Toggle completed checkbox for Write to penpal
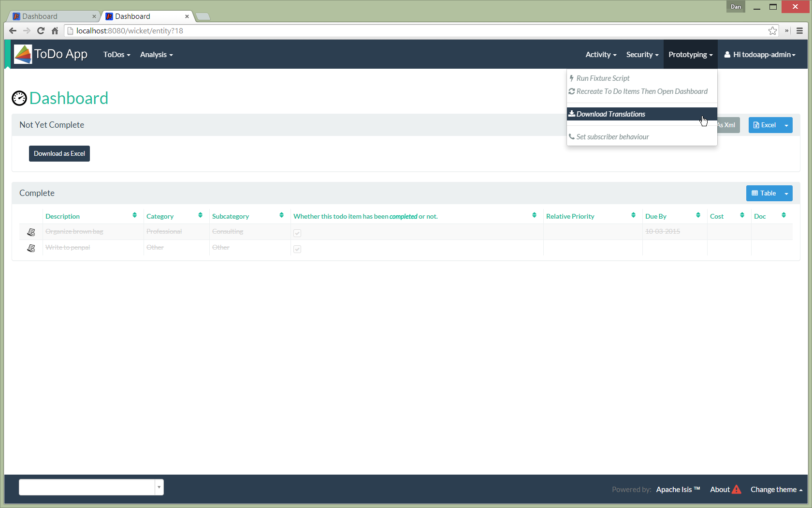This screenshot has width=812, height=508. 297,249
